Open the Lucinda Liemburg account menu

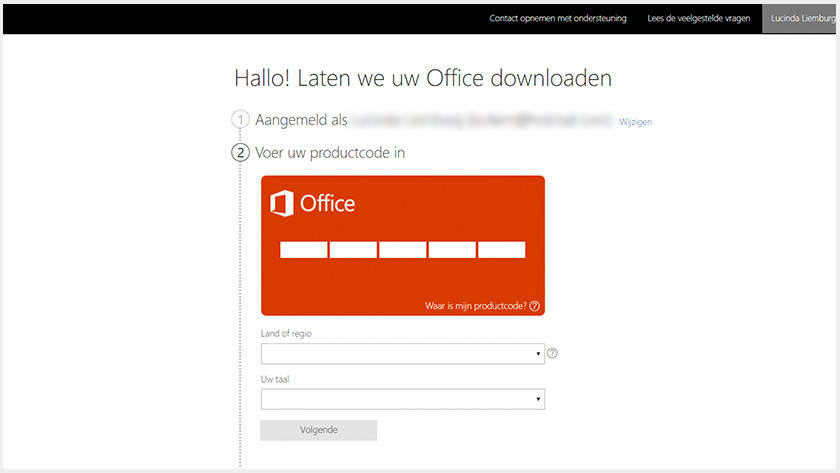point(800,18)
